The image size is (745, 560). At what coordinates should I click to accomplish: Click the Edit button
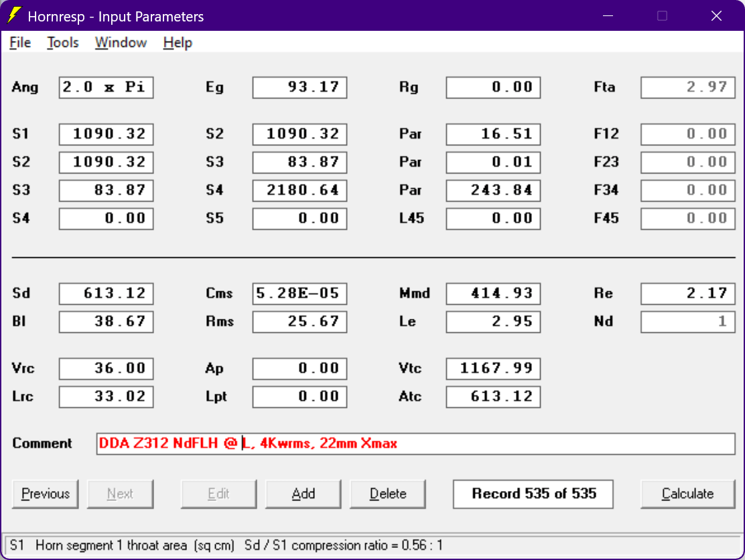point(218,494)
